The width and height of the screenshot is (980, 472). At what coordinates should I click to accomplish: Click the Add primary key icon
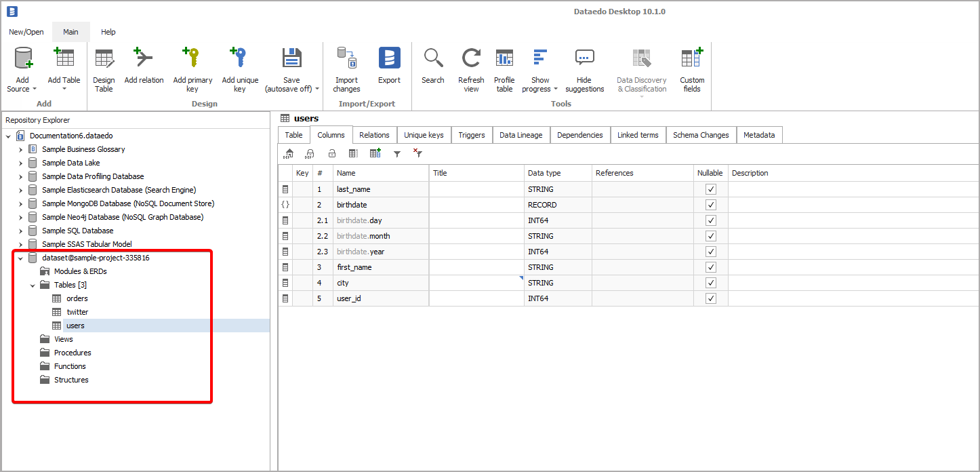click(x=192, y=58)
